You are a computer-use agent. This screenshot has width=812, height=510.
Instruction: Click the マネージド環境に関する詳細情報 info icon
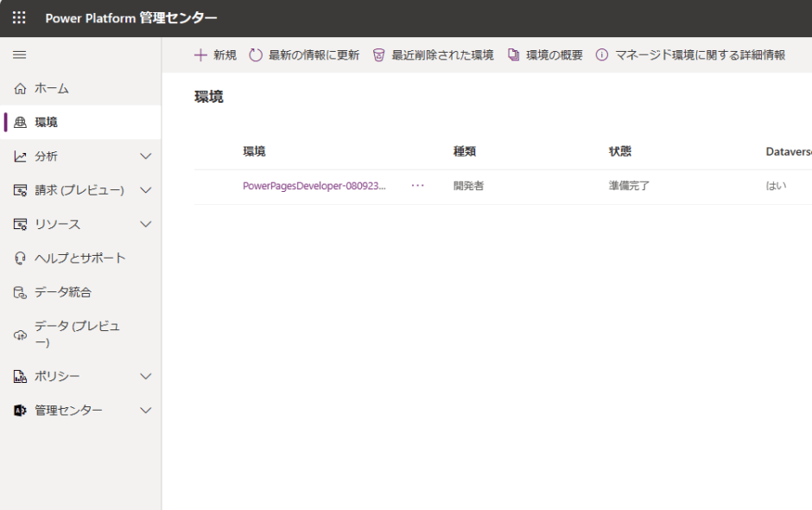click(602, 54)
